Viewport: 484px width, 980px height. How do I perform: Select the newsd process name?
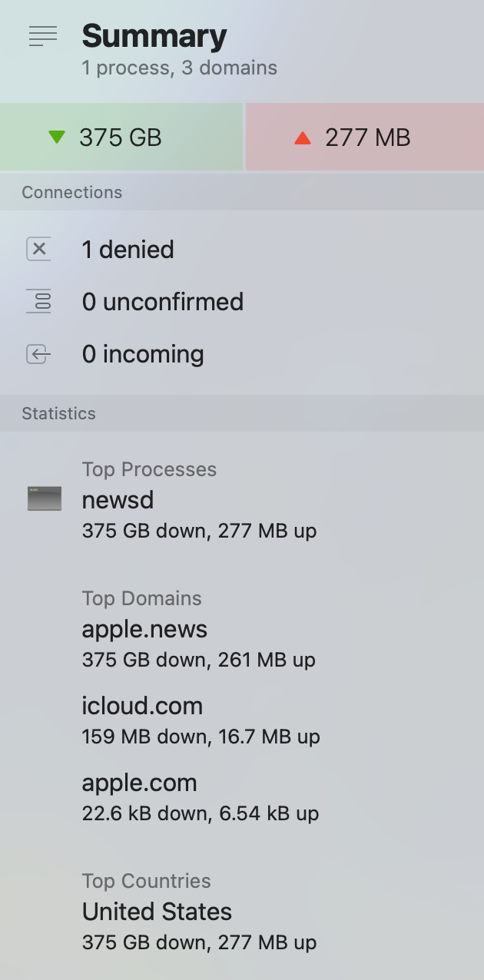click(118, 500)
